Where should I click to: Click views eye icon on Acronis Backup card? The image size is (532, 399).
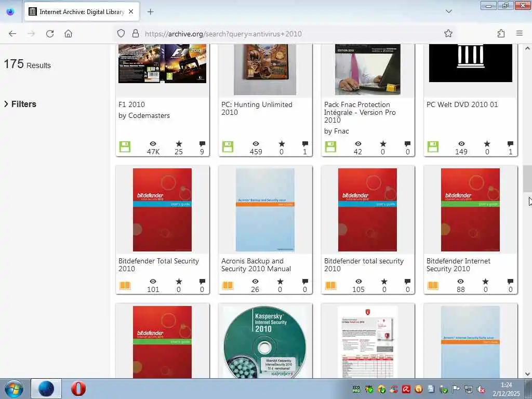[255, 281]
